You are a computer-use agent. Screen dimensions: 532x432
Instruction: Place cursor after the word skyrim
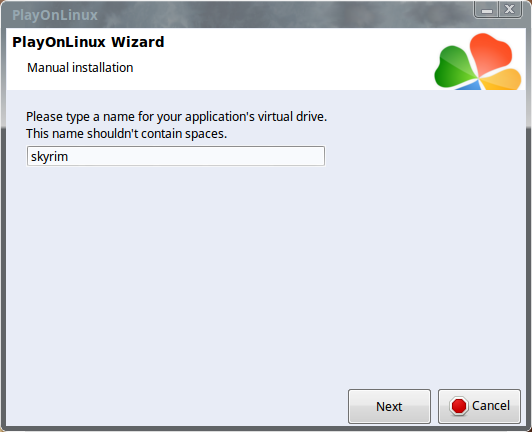pos(69,156)
